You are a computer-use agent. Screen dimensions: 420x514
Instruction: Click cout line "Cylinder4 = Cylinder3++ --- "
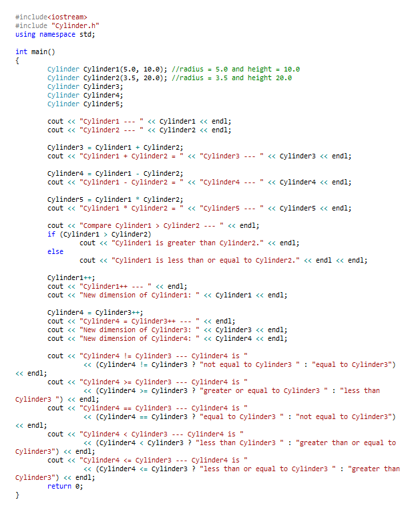pos(141,322)
